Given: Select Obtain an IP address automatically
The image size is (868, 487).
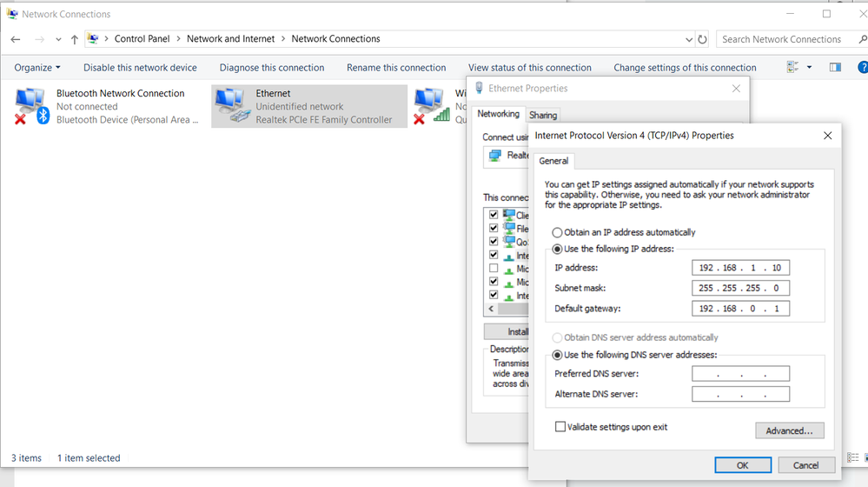Looking at the screenshot, I should pos(558,232).
